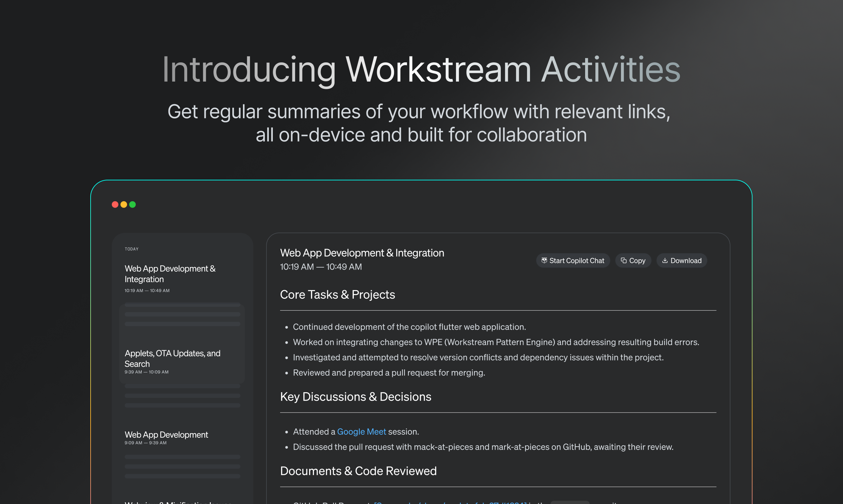Click the Core Tasks & Projects heading

pyautogui.click(x=337, y=294)
